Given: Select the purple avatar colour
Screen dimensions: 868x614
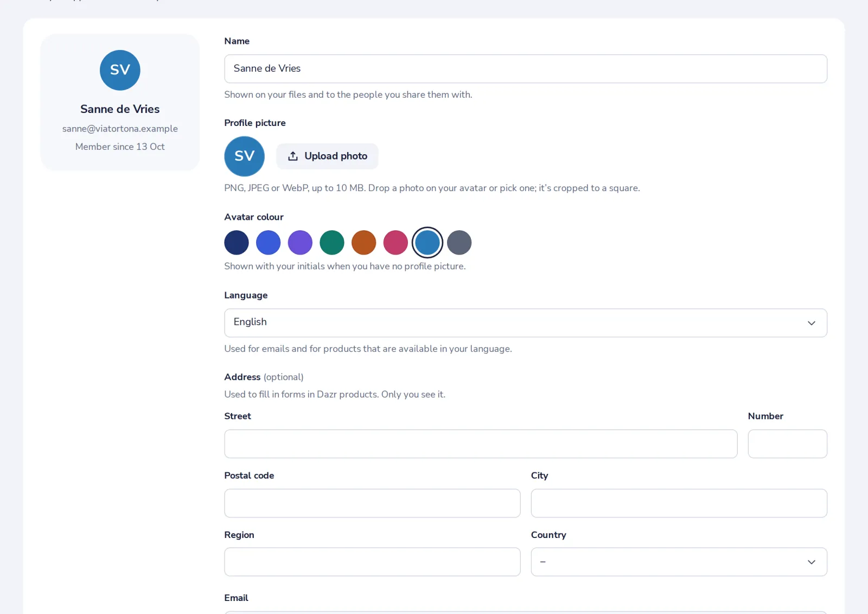Looking at the screenshot, I should (300, 243).
